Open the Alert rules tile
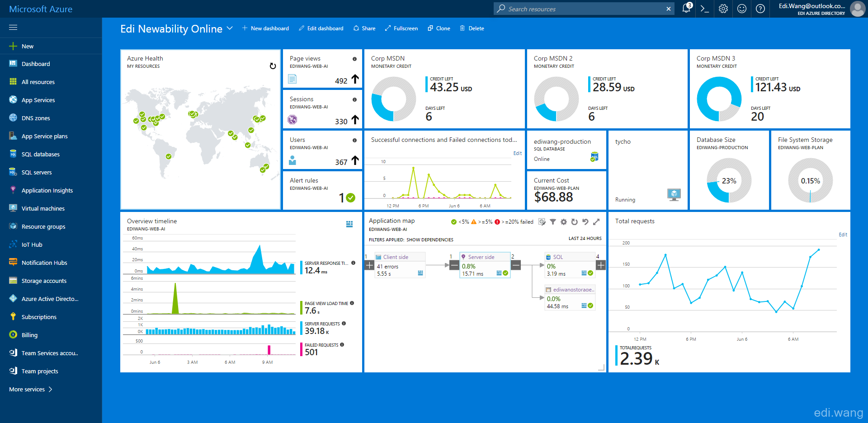Screen dimensions: 868x423 tap(322, 190)
